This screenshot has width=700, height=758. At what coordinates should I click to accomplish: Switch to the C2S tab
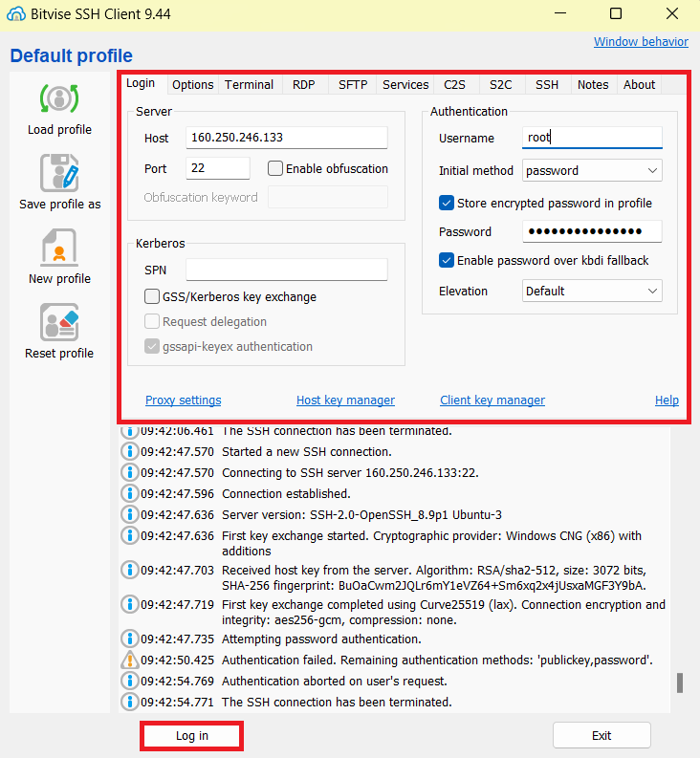tap(455, 85)
